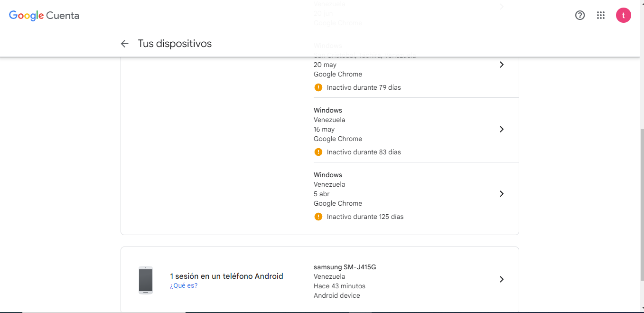Click the '5 abr' date text
The image size is (644, 313).
tap(322, 194)
